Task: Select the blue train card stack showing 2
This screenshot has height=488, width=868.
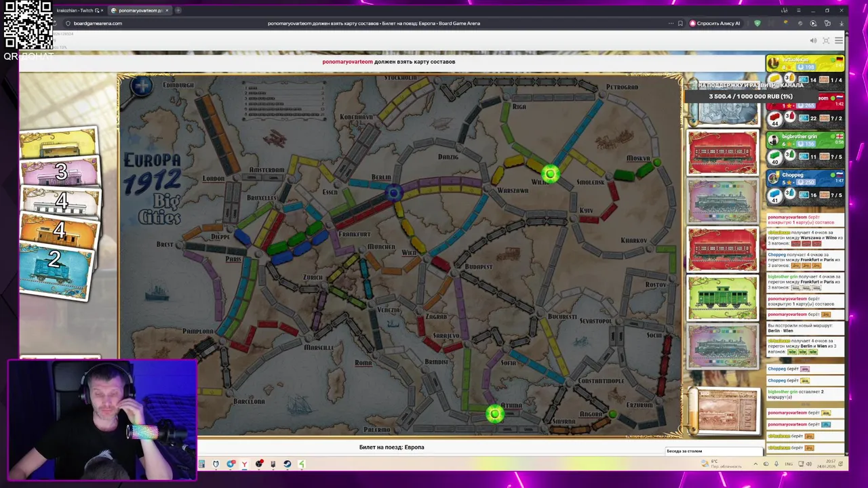Action: (56, 271)
